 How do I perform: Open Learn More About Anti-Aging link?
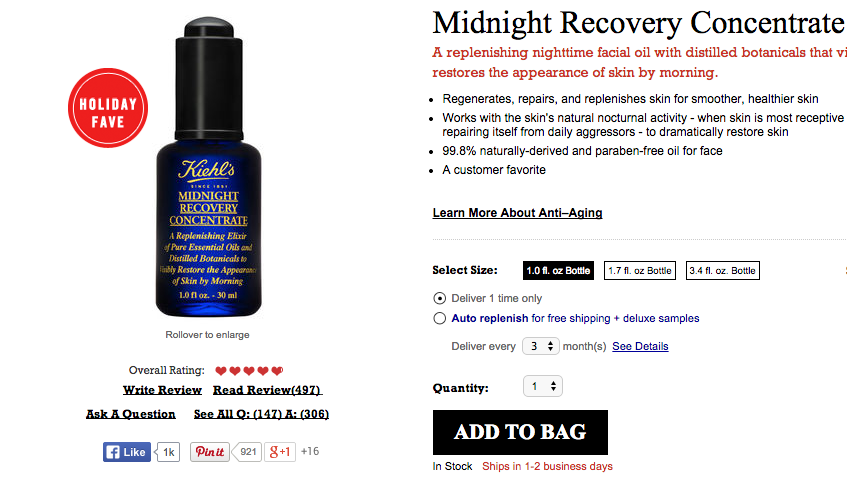point(517,213)
